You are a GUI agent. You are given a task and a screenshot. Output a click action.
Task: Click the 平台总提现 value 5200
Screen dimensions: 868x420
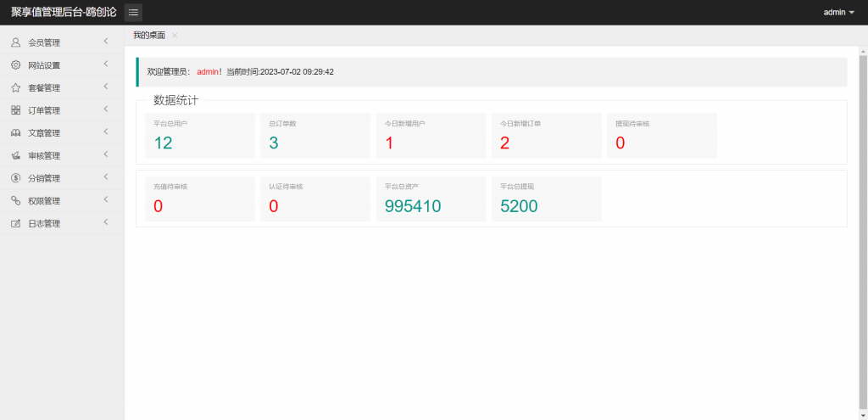point(519,206)
